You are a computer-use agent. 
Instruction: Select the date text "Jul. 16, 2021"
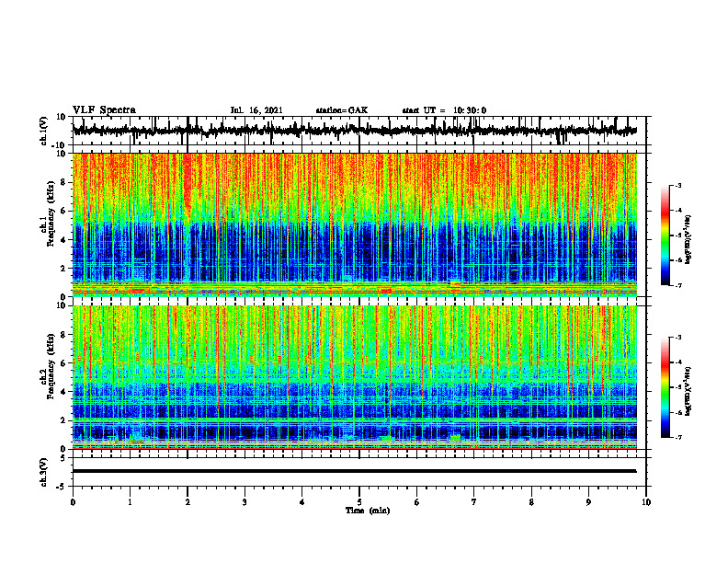[256, 110]
